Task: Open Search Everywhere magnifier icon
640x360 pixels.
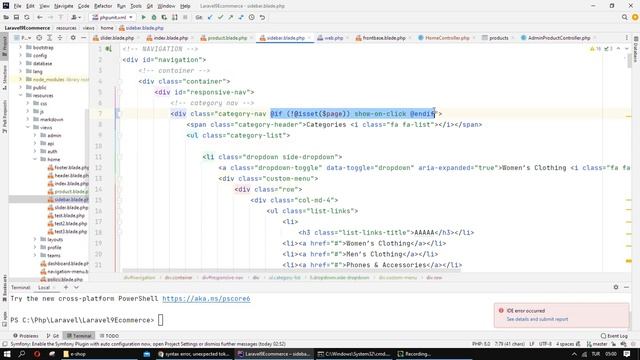Action: (624, 18)
